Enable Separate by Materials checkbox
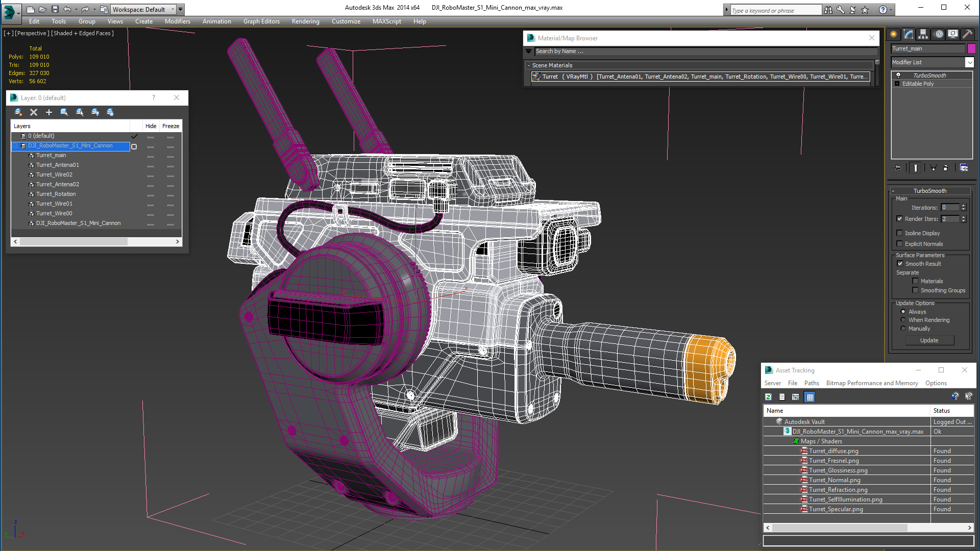The height and width of the screenshot is (551, 980). 916,281
